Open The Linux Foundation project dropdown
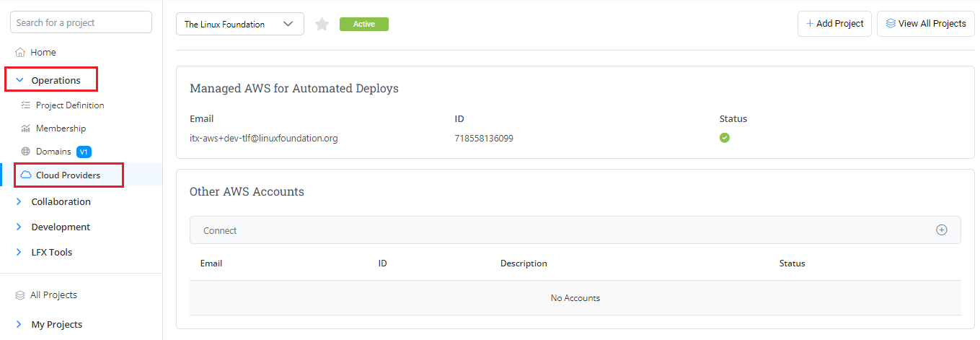 click(239, 24)
